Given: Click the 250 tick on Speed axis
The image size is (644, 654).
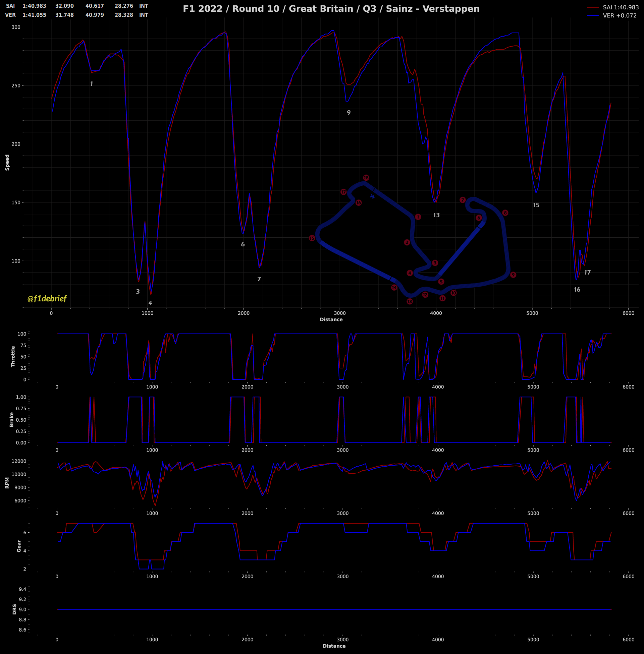Looking at the screenshot, I should tap(15, 85).
